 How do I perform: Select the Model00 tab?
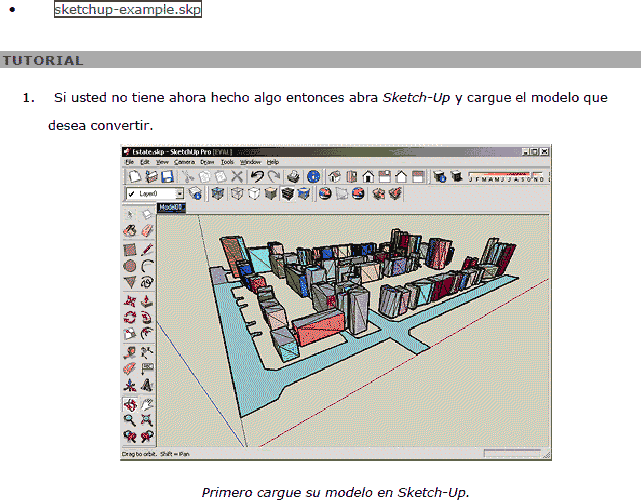[171, 207]
